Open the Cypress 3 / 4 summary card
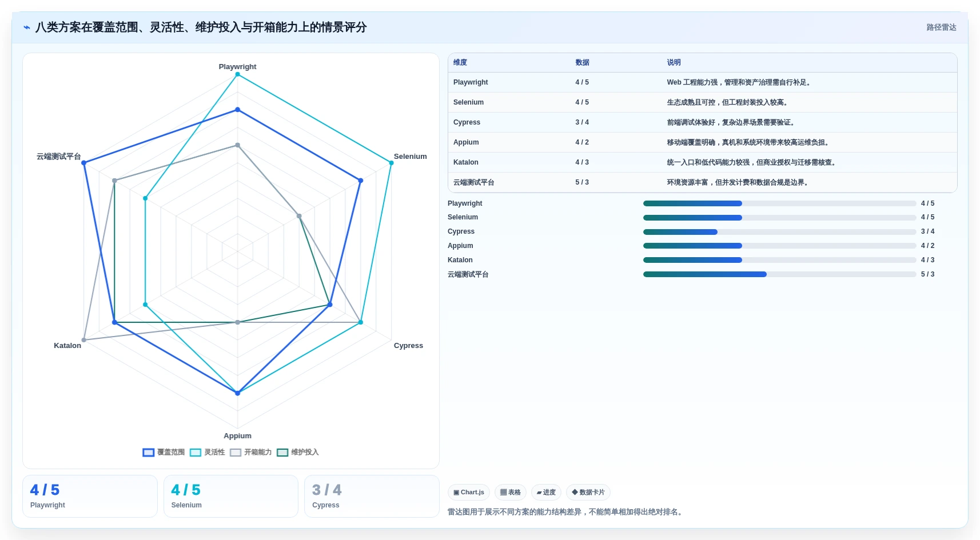Image resolution: width=980 pixels, height=540 pixels. pyautogui.click(x=372, y=497)
